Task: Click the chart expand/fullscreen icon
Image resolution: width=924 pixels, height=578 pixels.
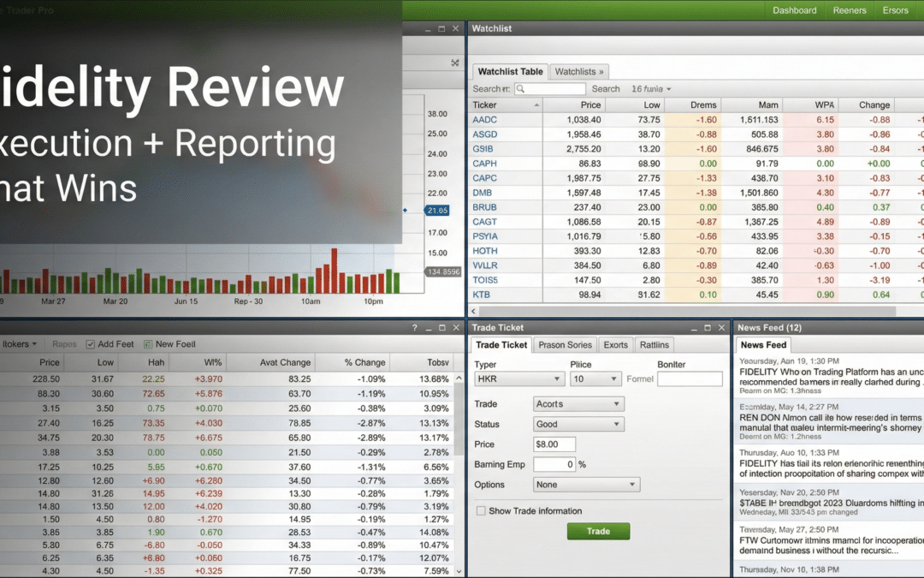Action: click(455, 63)
